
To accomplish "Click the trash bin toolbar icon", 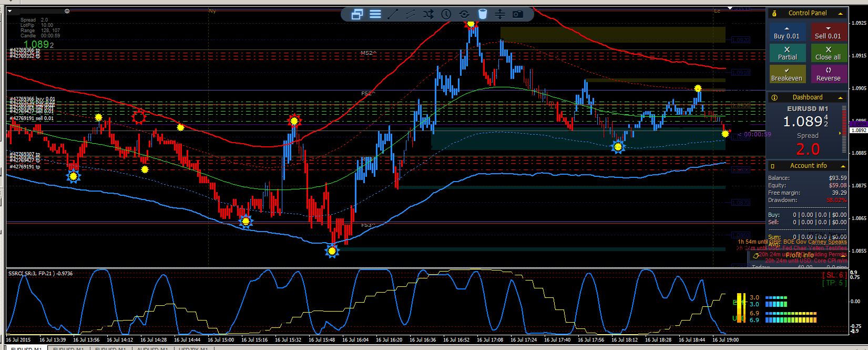I will [483, 14].
